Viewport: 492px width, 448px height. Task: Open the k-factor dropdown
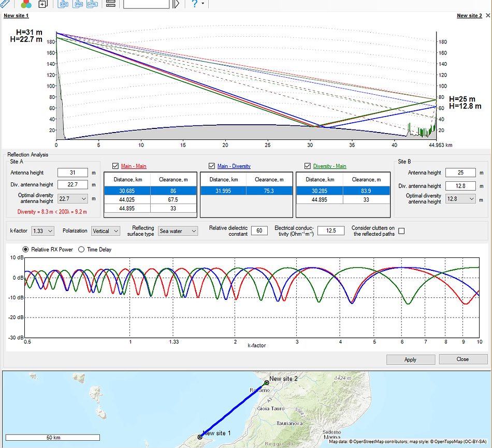[x=42, y=231]
